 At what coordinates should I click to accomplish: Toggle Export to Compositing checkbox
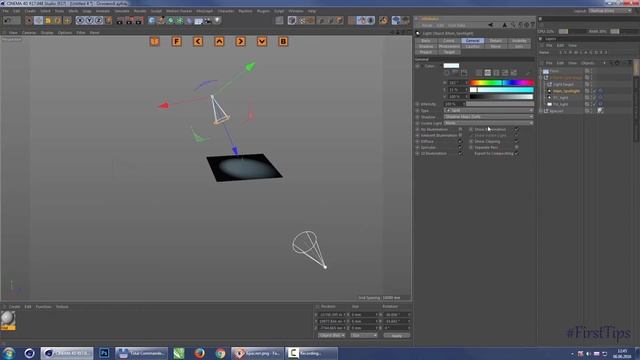(516, 153)
